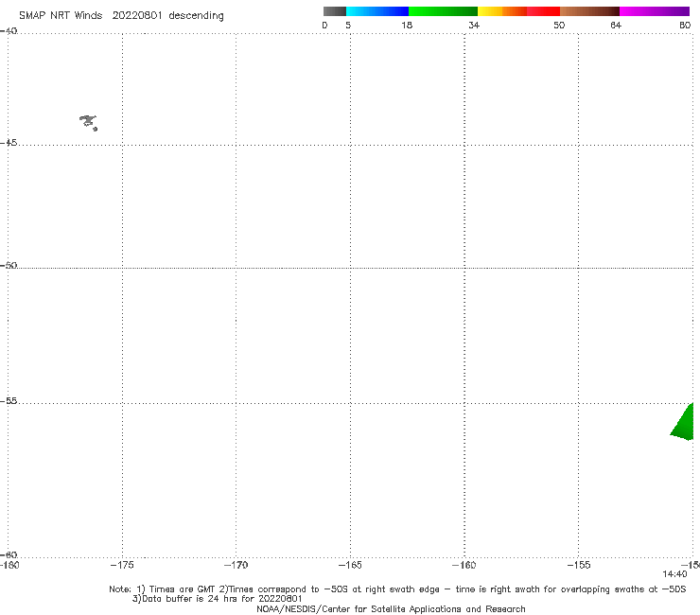The width and height of the screenshot is (700, 615).
Task: Click the color bar label 50
Action: tap(559, 25)
